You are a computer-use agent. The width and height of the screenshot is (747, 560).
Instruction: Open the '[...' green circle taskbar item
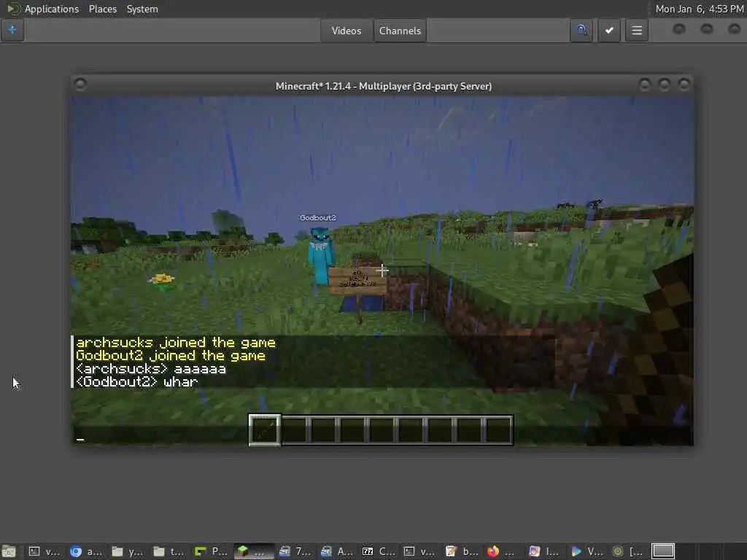point(628,551)
